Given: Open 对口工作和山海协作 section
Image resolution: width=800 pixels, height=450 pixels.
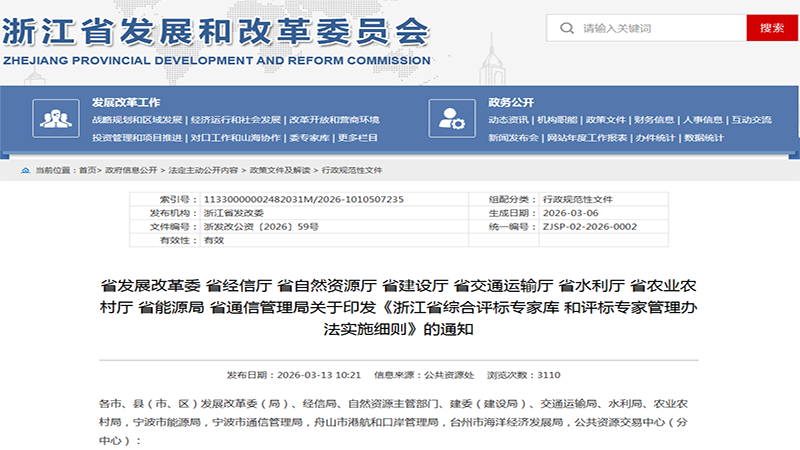Looking at the screenshot, I should point(236,138).
